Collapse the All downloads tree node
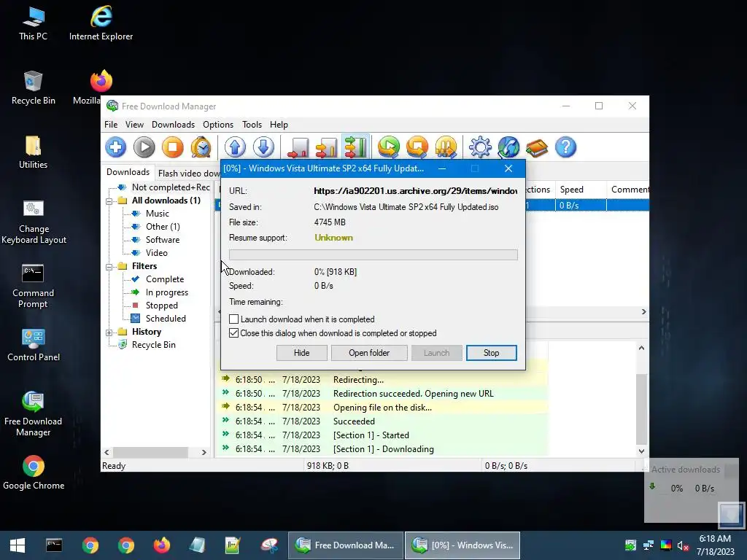 (x=109, y=201)
